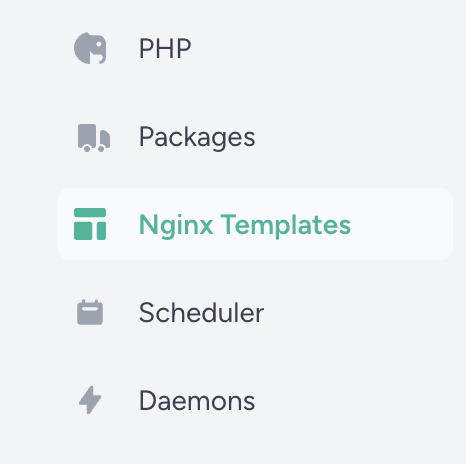Choose the delivery truck sidebar icon
Viewport: 466px width, 464px height.
pyautogui.click(x=94, y=138)
